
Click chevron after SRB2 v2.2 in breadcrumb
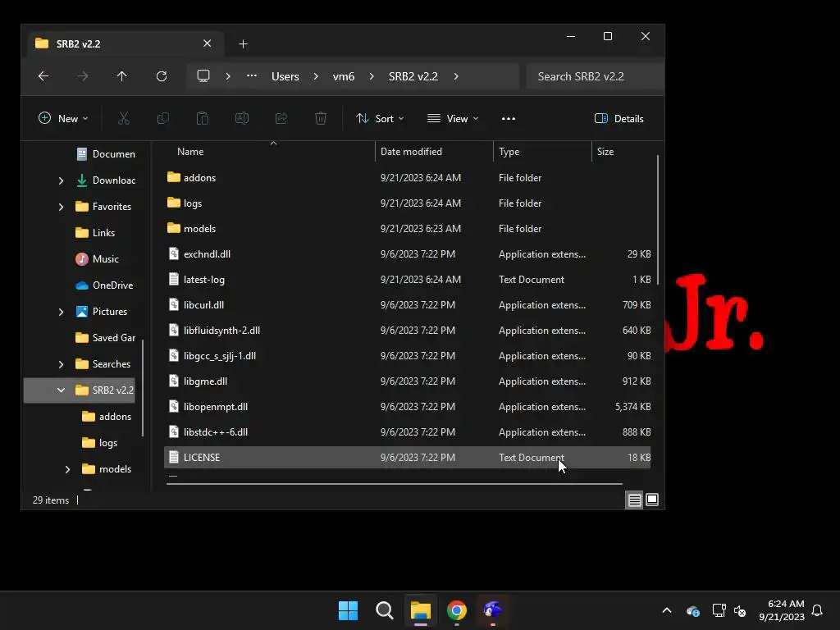coord(456,76)
